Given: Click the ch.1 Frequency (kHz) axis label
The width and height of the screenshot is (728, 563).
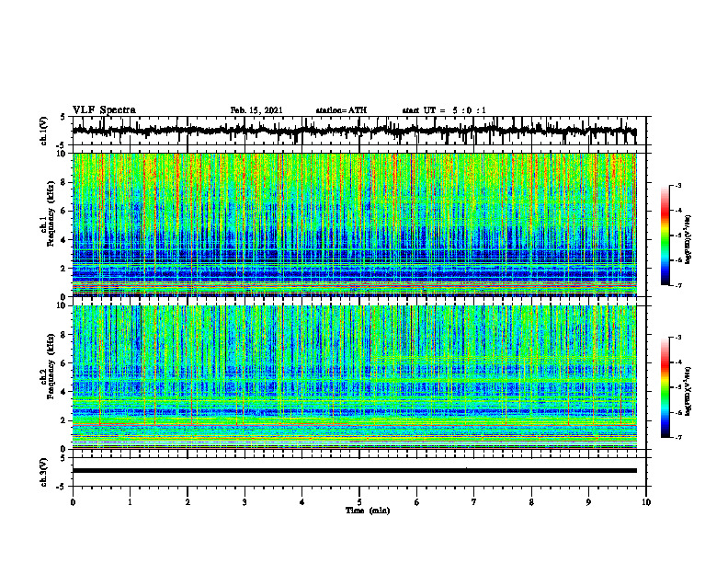Looking at the screenshot, I should (x=47, y=214).
